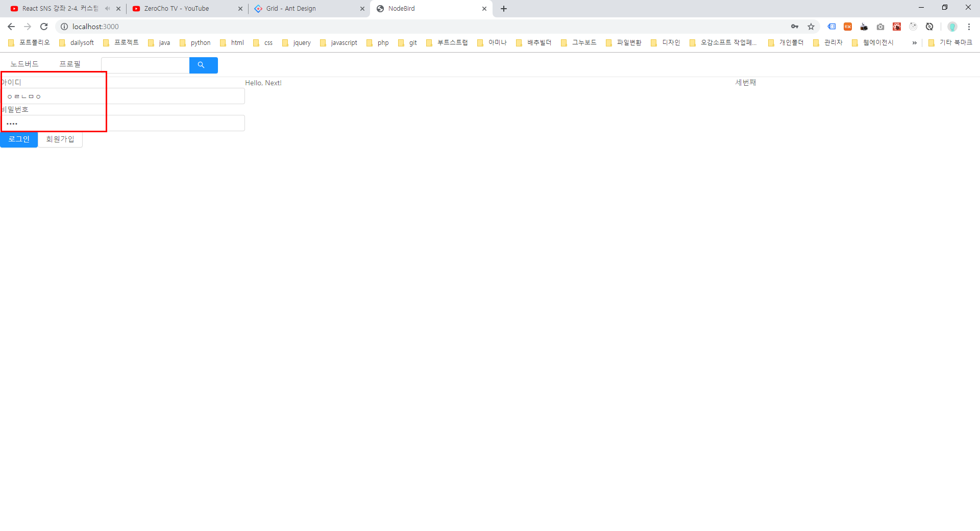This screenshot has height=531, width=980.
Task: Open the 기타 북마크 folder
Action: pyautogui.click(x=950, y=43)
